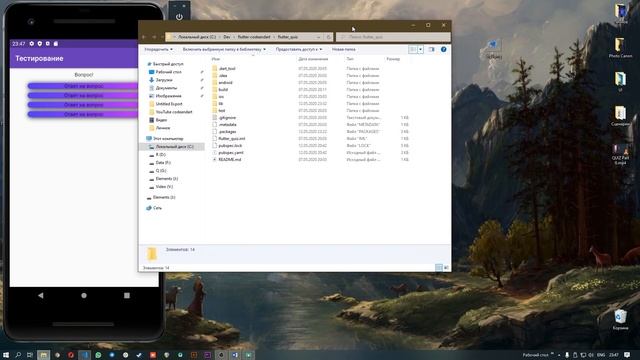Switch to large icons view in status bar

coord(446,268)
